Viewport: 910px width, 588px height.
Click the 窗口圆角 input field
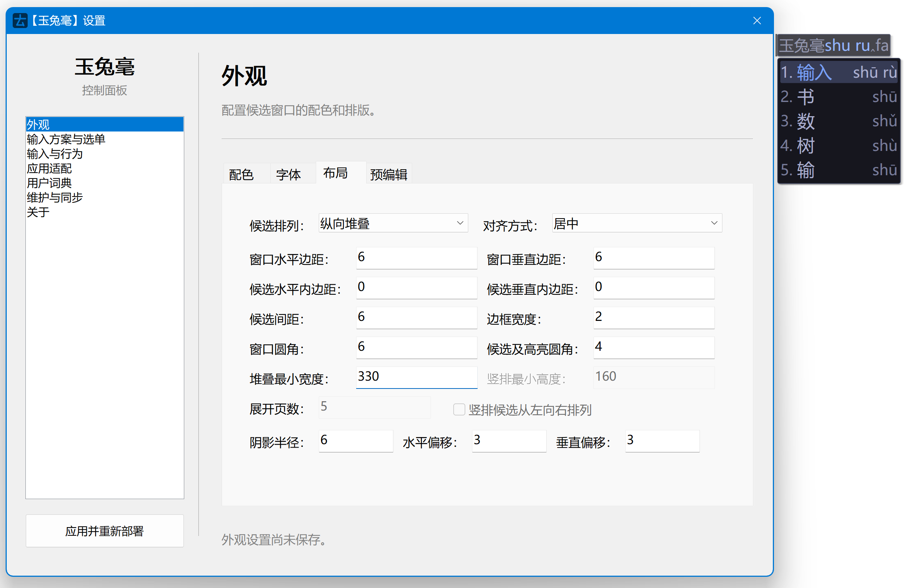(416, 347)
